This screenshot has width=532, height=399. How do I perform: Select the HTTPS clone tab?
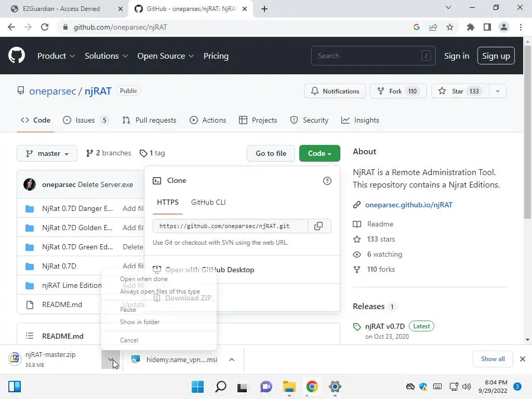168,202
